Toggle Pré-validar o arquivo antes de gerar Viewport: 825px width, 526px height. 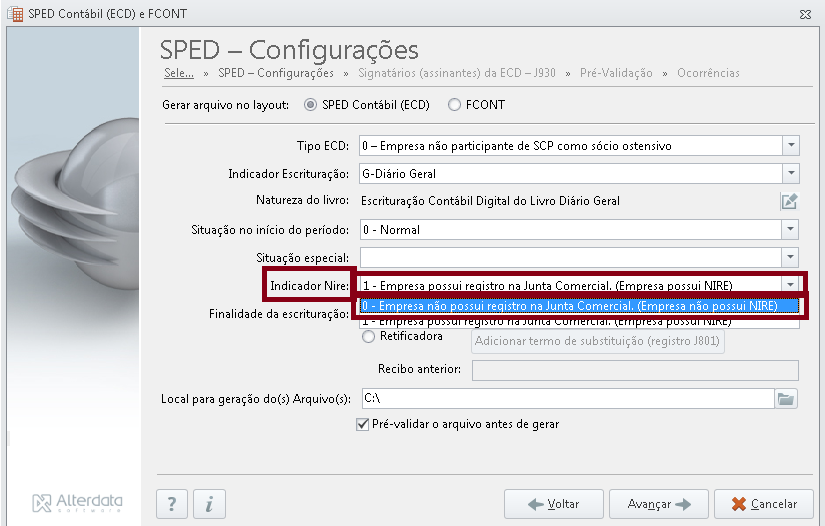tap(363, 424)
